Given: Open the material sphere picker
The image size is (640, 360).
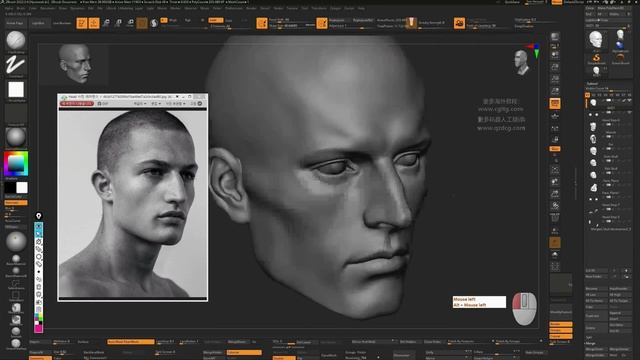Looking at the screenshot, I should [16, 138].
